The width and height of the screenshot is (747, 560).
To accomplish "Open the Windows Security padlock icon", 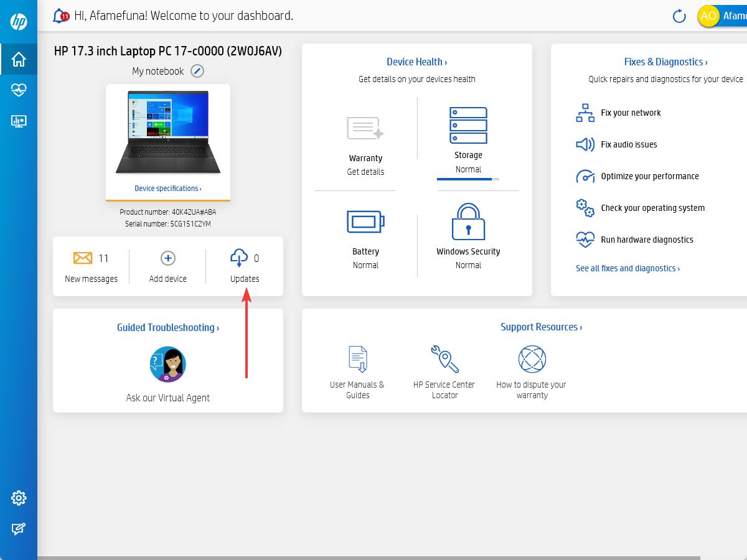I will point(468,221).
